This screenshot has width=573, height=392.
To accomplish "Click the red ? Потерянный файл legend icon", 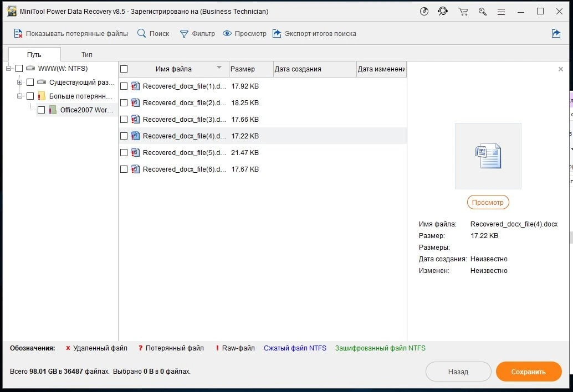I will pos(140,348).
